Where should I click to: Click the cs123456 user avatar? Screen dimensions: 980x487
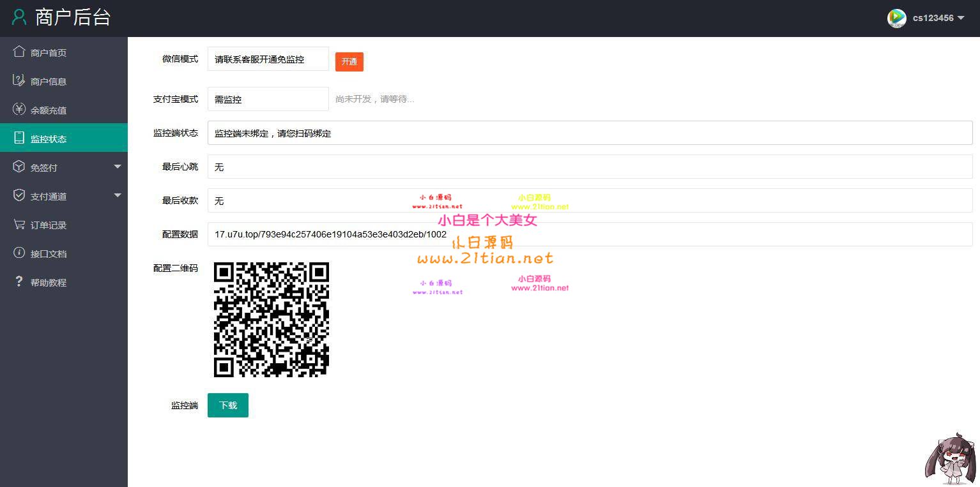pyautogui.click(x=897, y=18)
